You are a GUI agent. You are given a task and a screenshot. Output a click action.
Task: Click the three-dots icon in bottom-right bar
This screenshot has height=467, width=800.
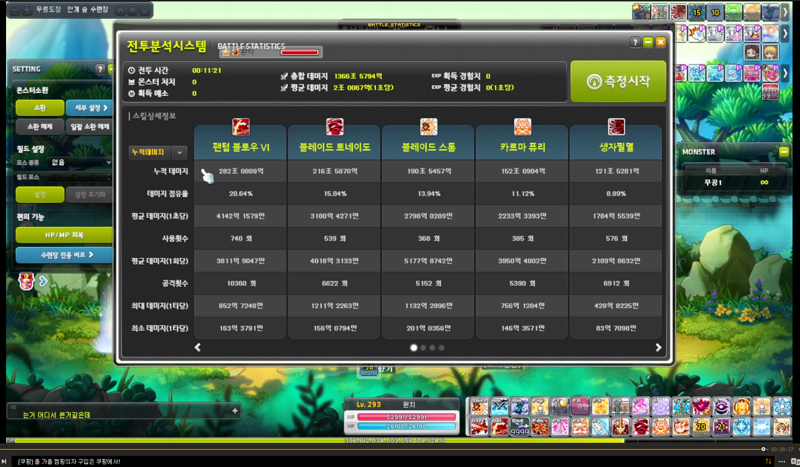coord(781,461)
